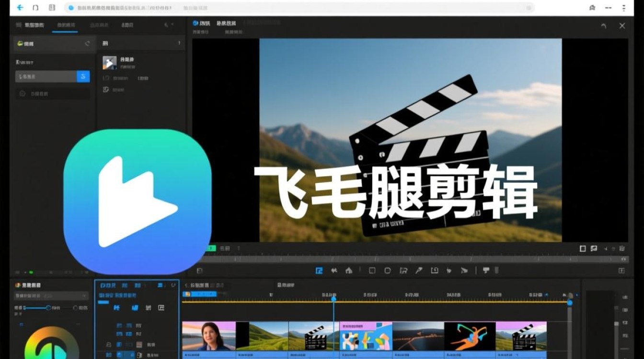This screenshot has width=644, height=359.
Task: Click the address bar in the top bar
Action: 299,8
